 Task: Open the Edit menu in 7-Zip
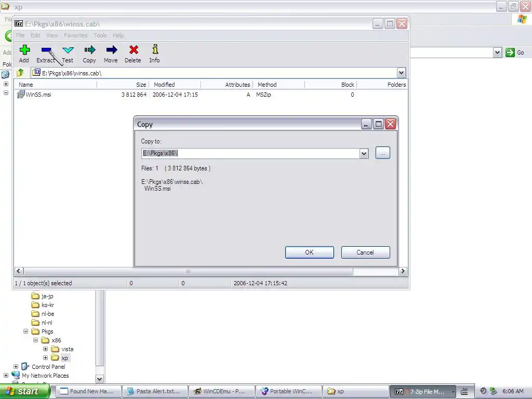coord(35,35)
